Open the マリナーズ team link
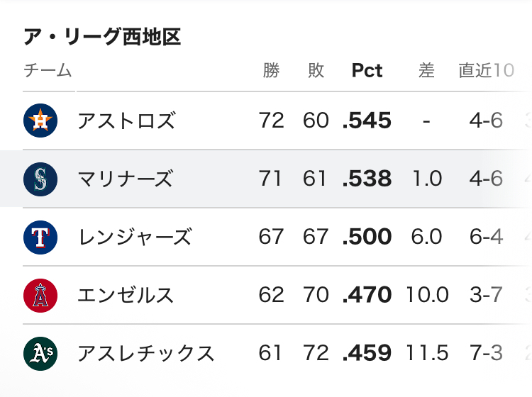The height and width of the screenshot is (397, 532). [126, 179]
